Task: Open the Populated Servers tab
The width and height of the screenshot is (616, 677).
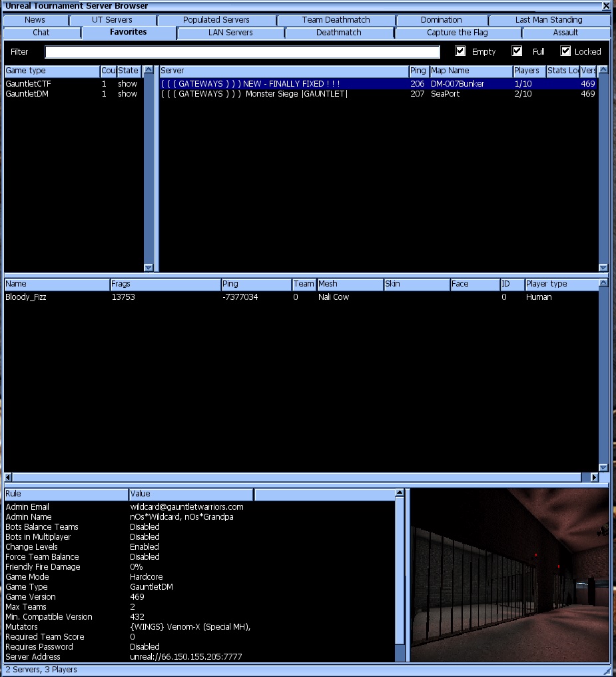Action: (x=216, y=20)
